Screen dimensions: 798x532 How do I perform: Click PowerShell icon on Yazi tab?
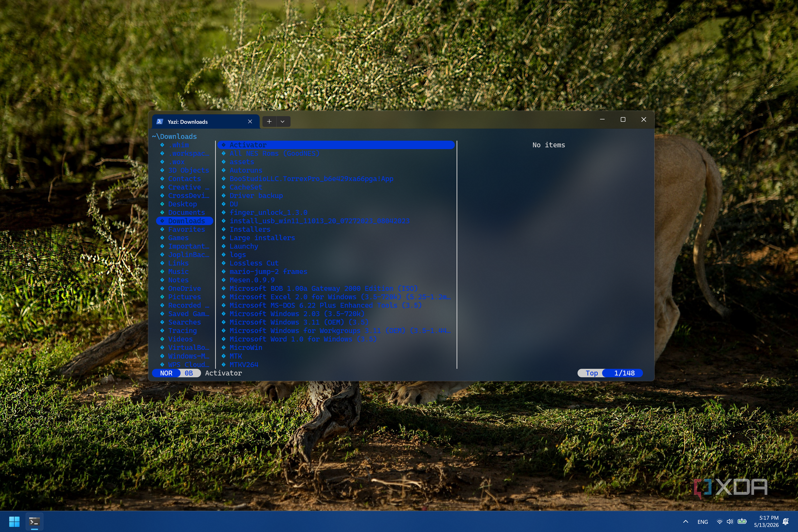click(x=160, y=121)
